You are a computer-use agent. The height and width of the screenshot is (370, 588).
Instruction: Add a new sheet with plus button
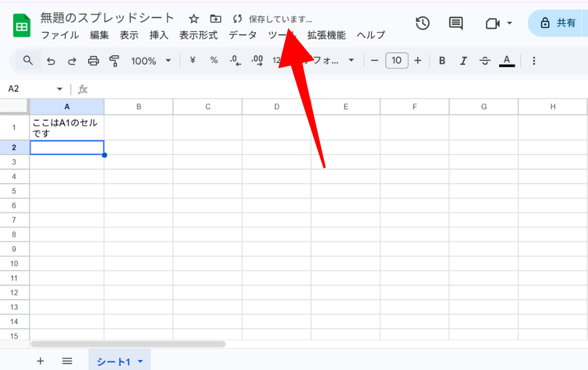[40, 361]
